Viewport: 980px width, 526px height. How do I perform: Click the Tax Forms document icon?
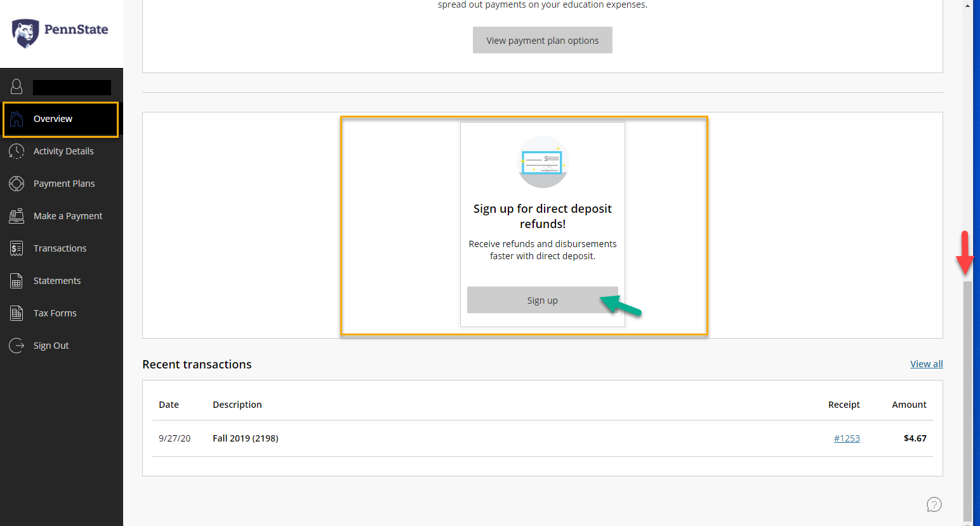click(x=17, y=313)
